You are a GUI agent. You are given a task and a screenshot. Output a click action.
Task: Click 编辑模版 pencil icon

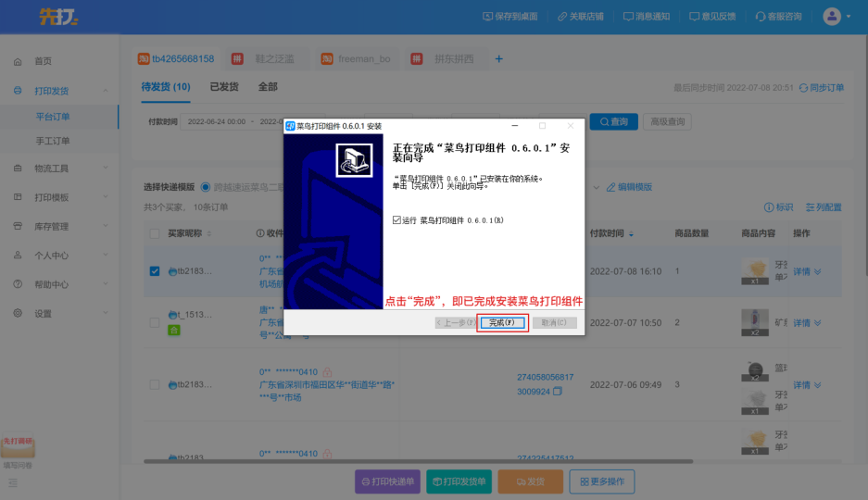pos(611,187)
